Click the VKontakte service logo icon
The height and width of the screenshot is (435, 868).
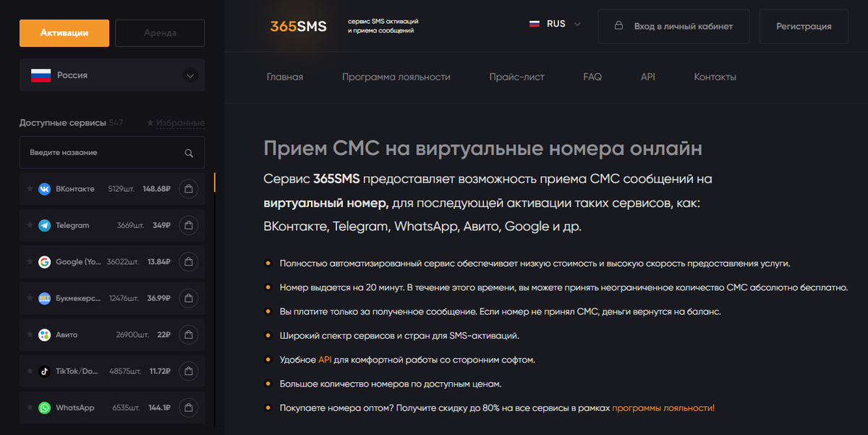(44, 189)
